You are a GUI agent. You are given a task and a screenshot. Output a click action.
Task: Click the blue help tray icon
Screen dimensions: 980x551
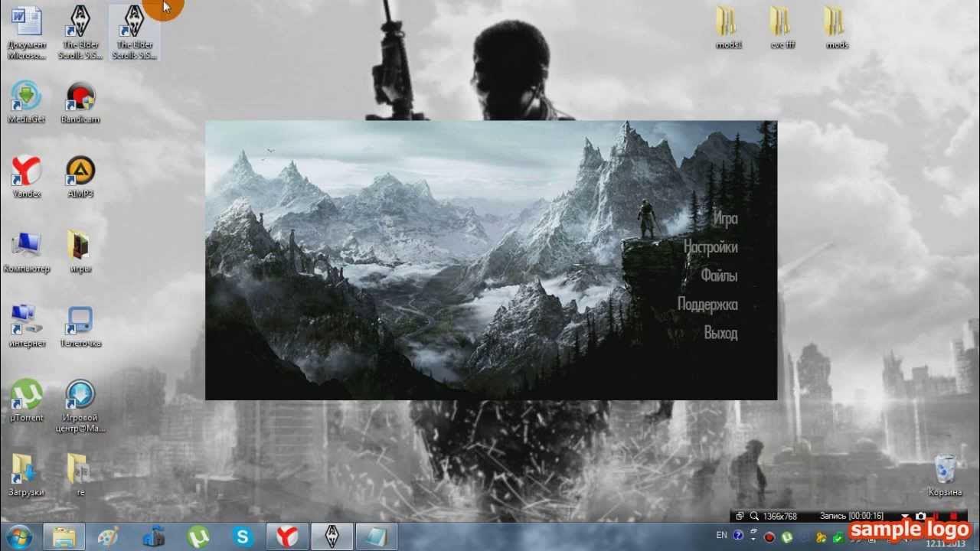click(738, 536)
